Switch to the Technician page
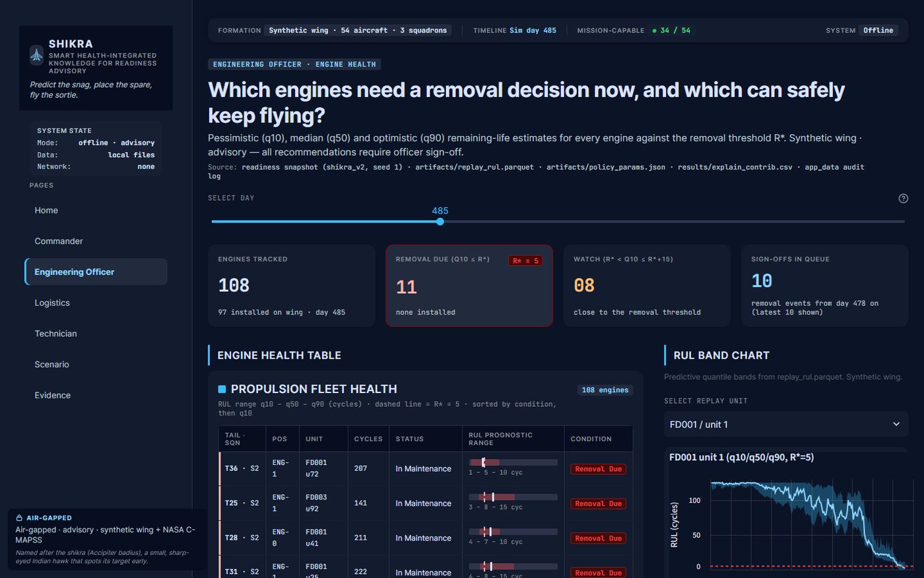Viewport: 924px width, 578px height. click(x=96, y=334)
